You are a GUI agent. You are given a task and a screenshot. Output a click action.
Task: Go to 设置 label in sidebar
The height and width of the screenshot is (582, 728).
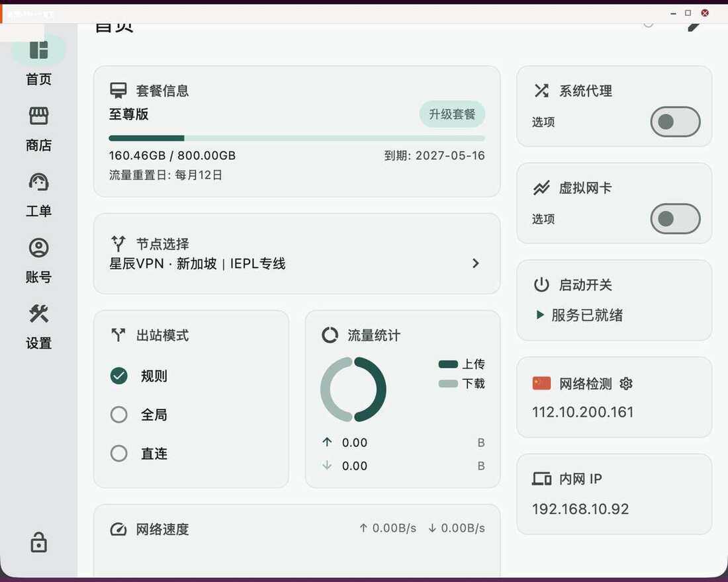click(x=38, y=343)
